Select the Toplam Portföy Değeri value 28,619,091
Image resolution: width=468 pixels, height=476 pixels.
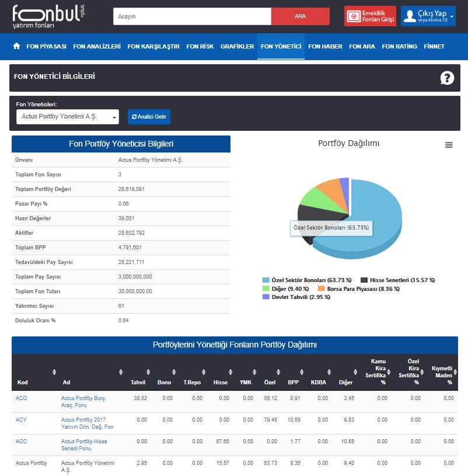131,189
